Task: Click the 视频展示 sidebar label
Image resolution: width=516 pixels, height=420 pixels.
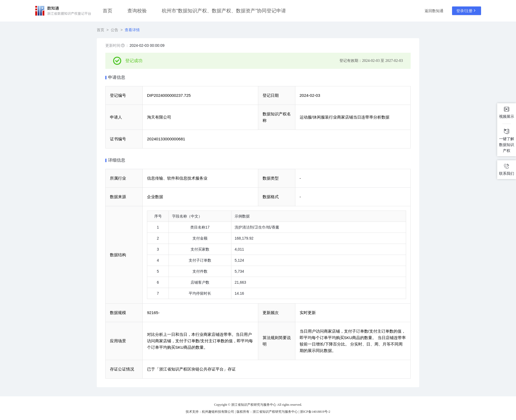Action: pyautogui.click(x=506, y=116)
